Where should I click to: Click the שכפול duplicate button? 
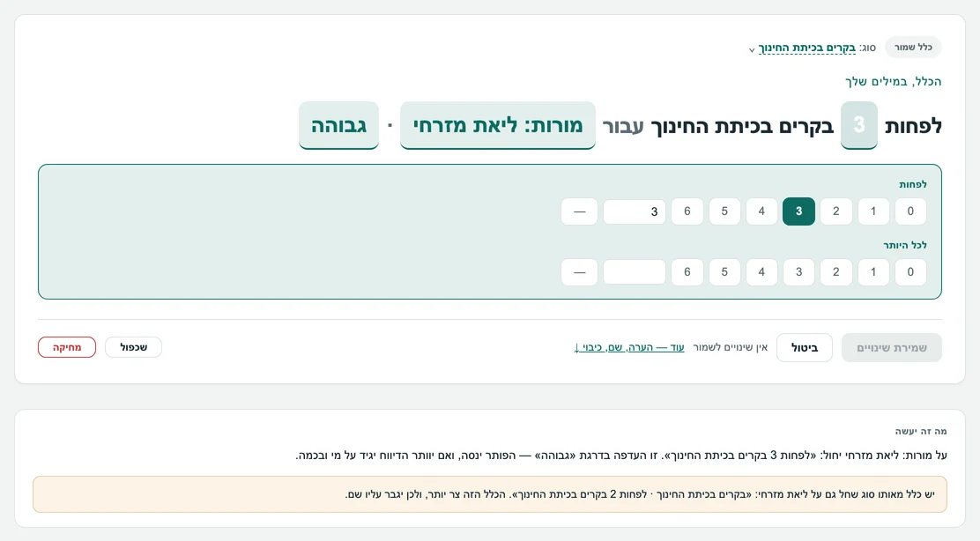coord(133,347)
